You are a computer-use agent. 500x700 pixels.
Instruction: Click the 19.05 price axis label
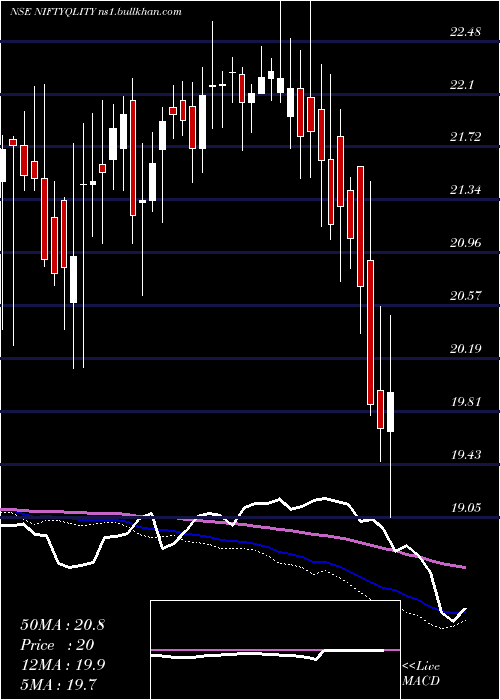465,508
